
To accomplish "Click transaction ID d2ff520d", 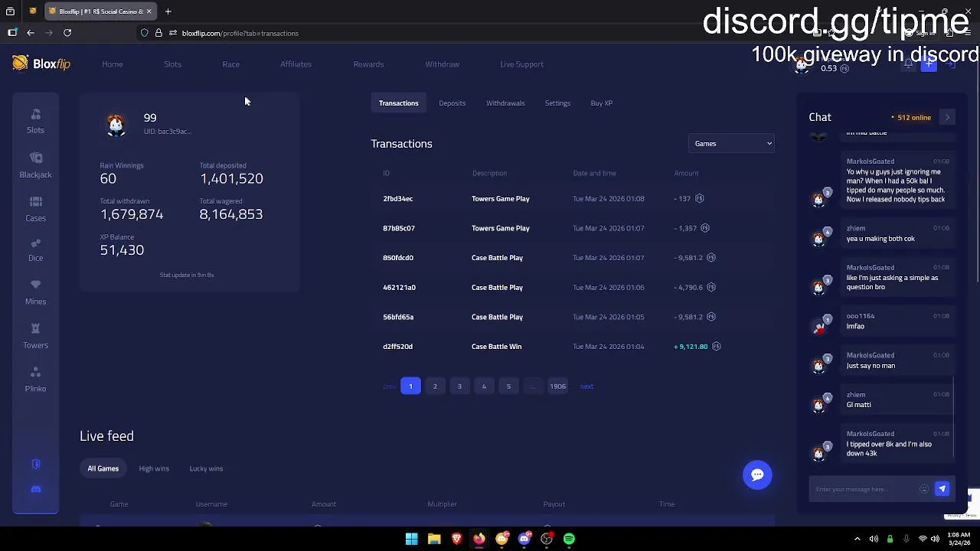I will pyautogui.click(x=397, y=347).
